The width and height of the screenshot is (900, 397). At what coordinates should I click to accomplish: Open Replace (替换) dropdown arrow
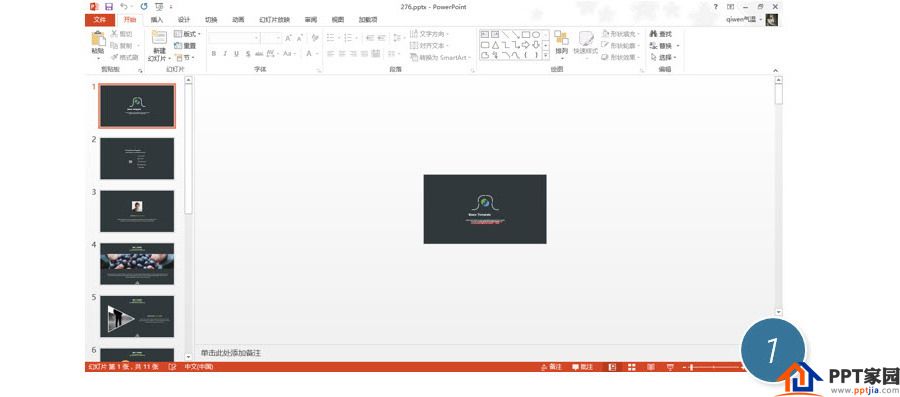click(678, 45)
